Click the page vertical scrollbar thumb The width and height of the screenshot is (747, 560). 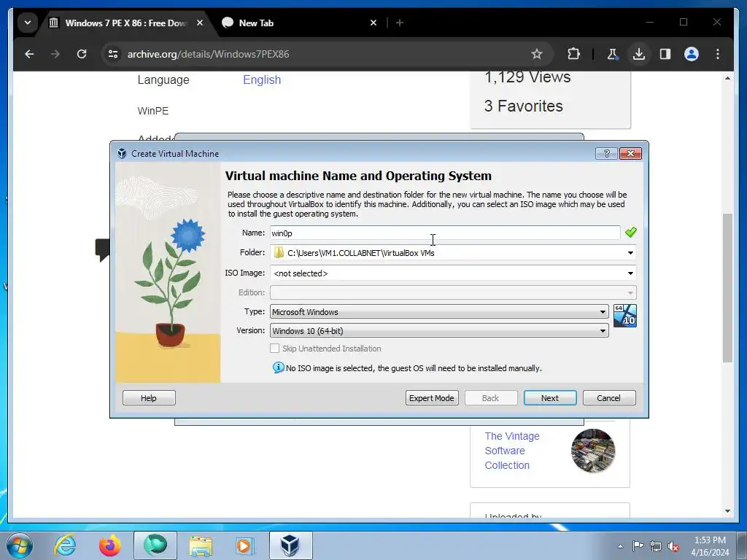tap(727, 288)
